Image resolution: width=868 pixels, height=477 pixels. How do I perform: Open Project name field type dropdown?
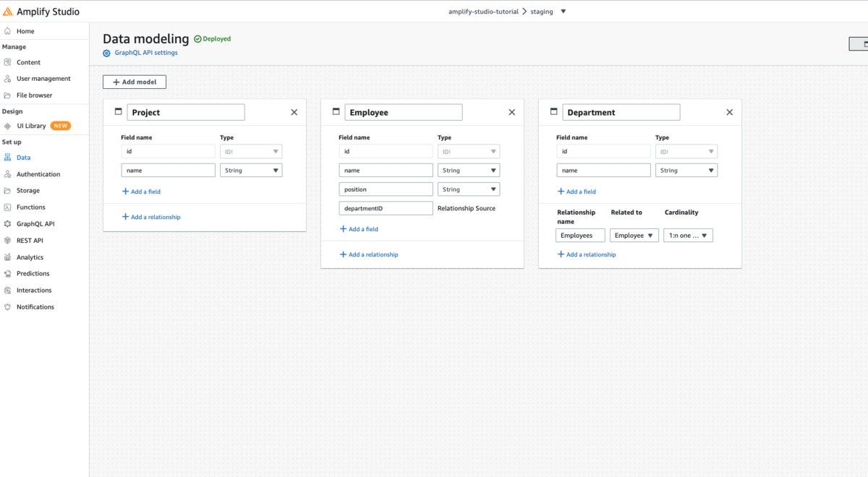(251, 171)
